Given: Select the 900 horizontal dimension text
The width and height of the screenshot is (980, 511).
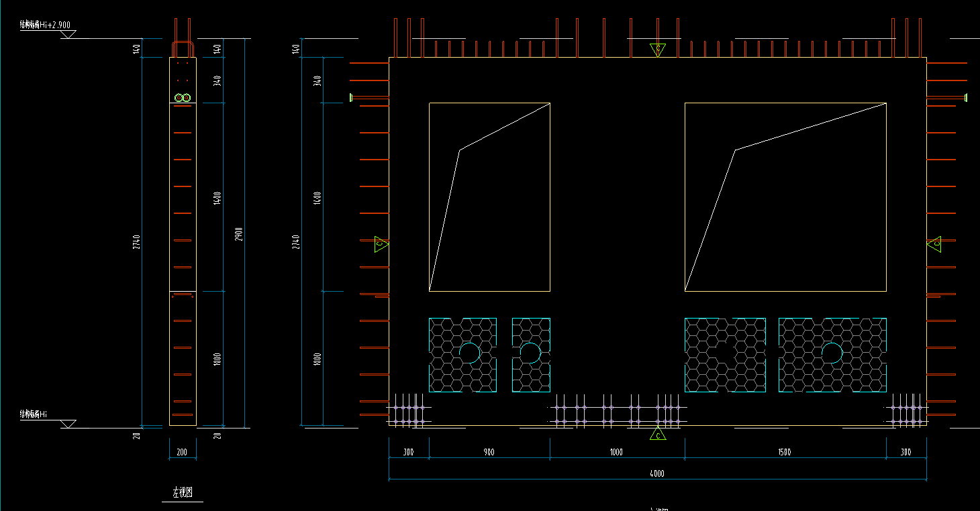Looking at the screenshot, I should point(489,453).
